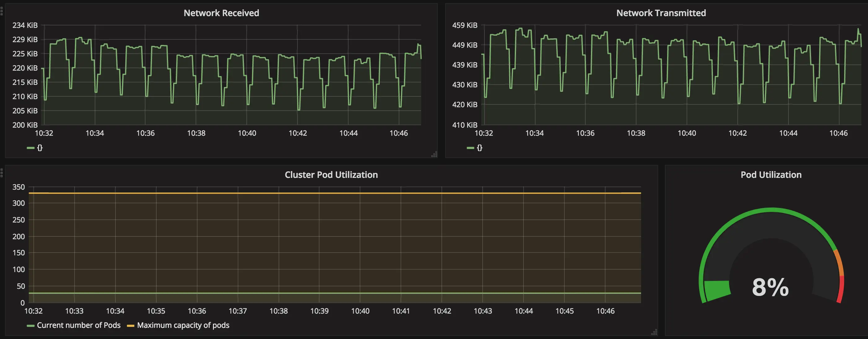
Task: Click the top row's left-edge handle dots
Action: [x=2, y=11]
